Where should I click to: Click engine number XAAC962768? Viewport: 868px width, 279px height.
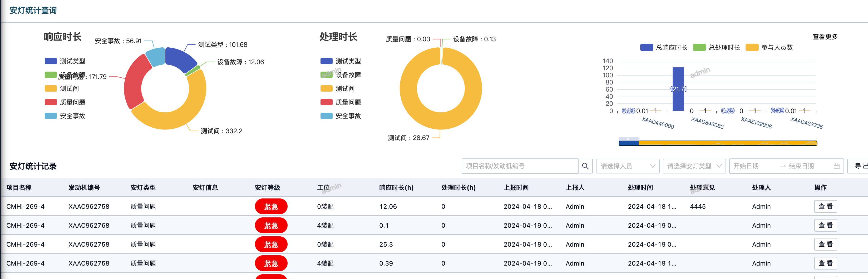pyautogui.click(x=89, y=225)
